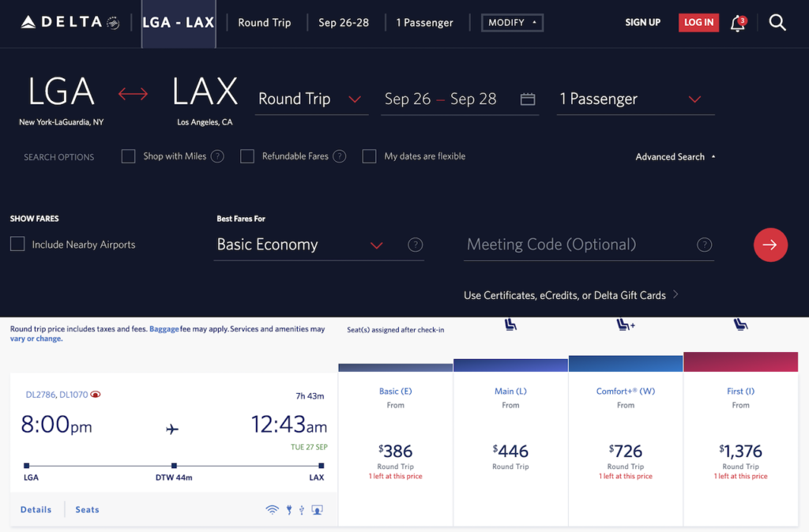Click the LGA origin airport
This screenshot has width=809, height=532.
coord(62,100)
